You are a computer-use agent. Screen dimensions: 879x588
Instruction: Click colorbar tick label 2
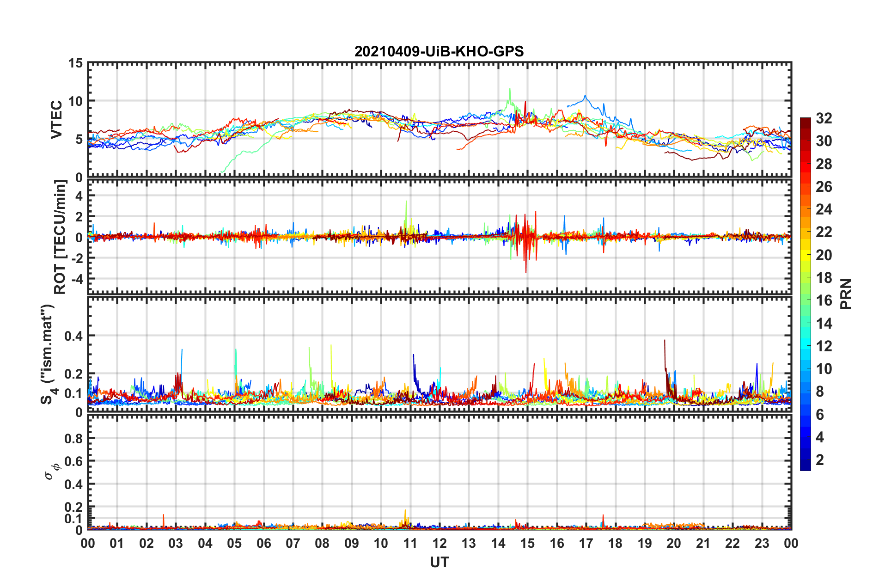(x=819, y=459)
